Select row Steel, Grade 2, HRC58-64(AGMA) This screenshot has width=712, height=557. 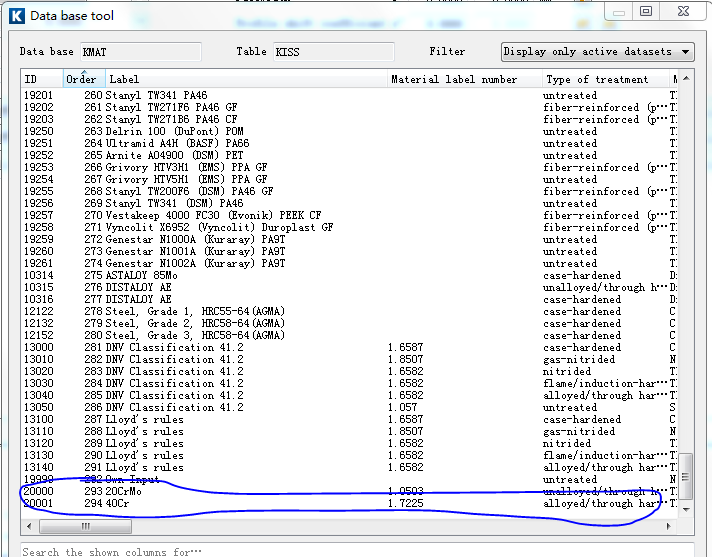(350, 323)
